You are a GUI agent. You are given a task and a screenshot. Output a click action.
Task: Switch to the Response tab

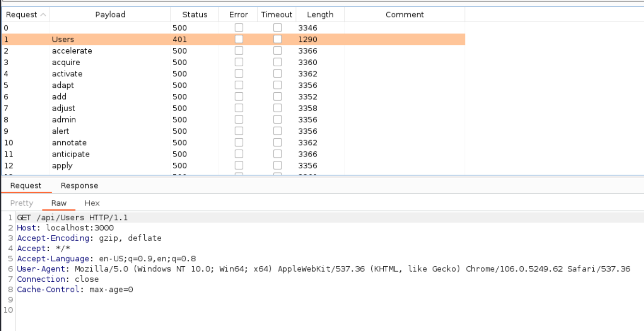[79, 186]
